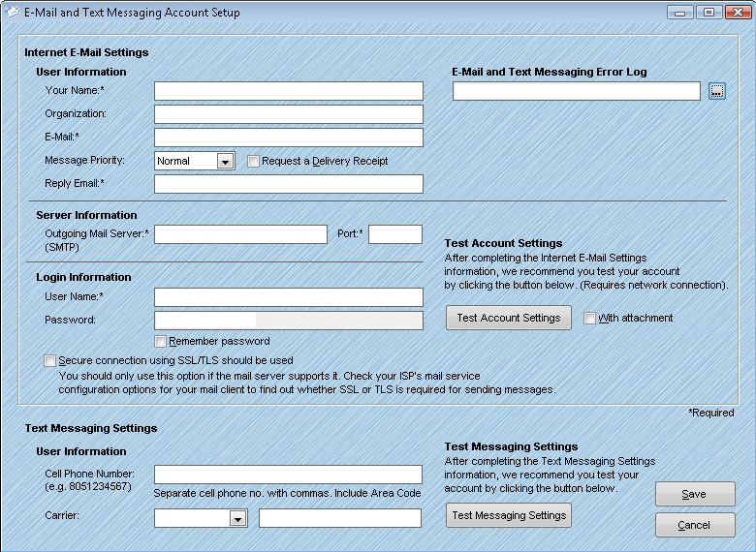Click the 'Text Messaging Settings' heading
This screenshot has height=552, width=756.
[x=91, y=428]
